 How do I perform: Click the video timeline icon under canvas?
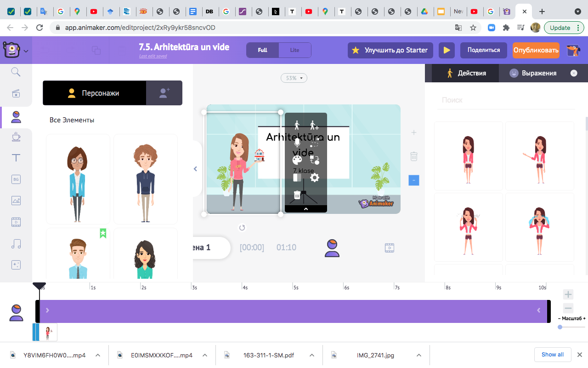[390, 248]
